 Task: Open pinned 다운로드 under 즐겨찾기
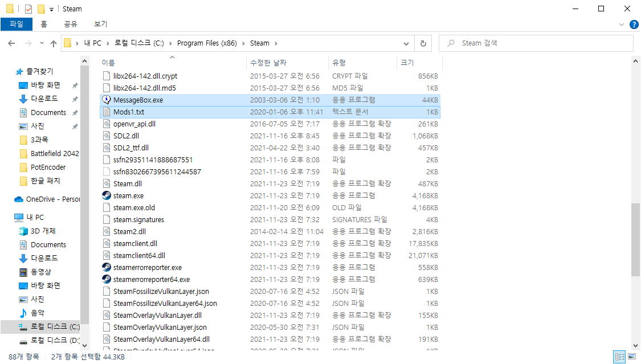click(44, 99)
